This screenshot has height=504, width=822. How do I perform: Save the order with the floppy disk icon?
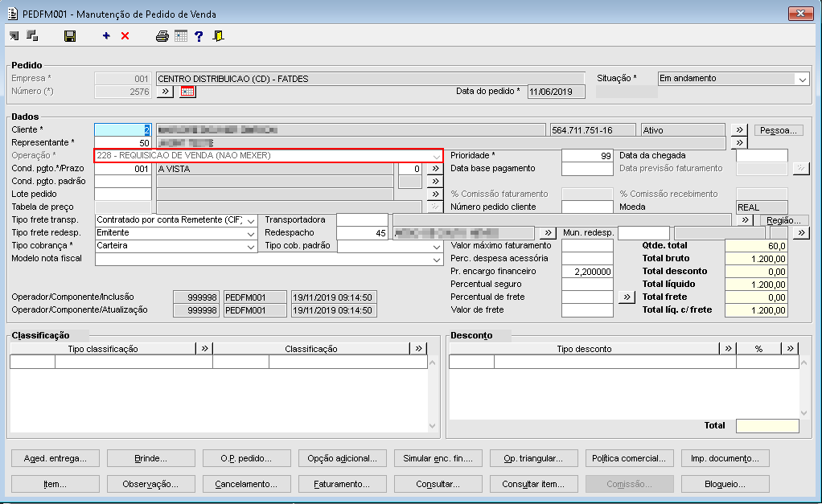70,35
